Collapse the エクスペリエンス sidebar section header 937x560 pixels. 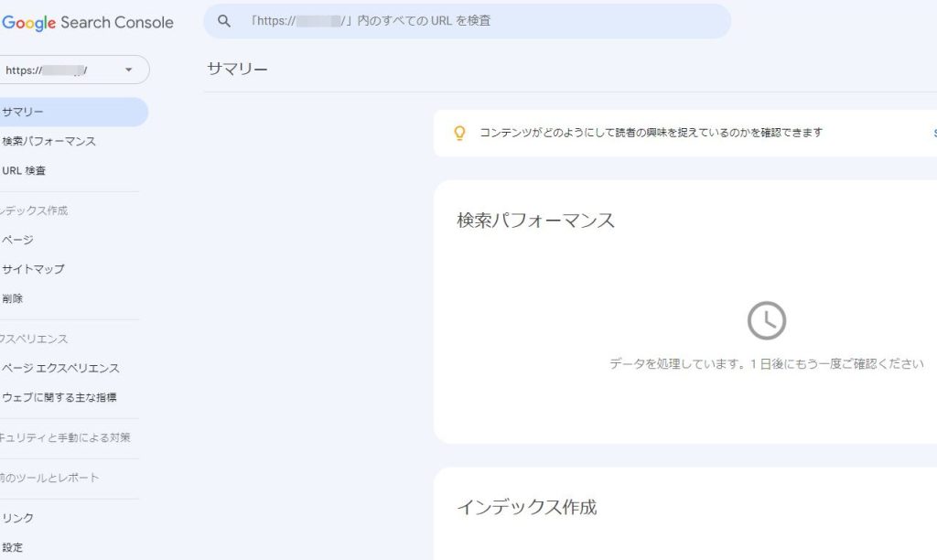click(x=35, y=339)
